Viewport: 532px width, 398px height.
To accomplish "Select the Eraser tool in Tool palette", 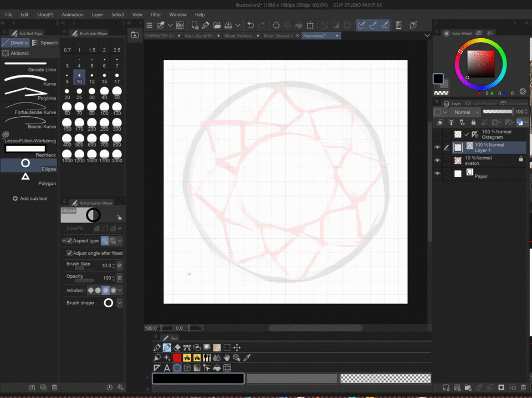I will [x=177, y=348].
